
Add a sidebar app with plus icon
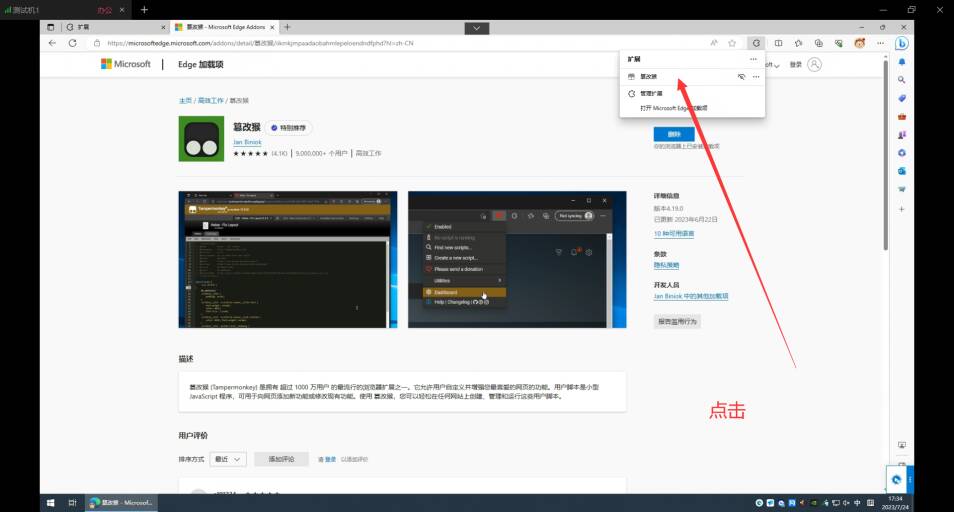click(902, 209)
